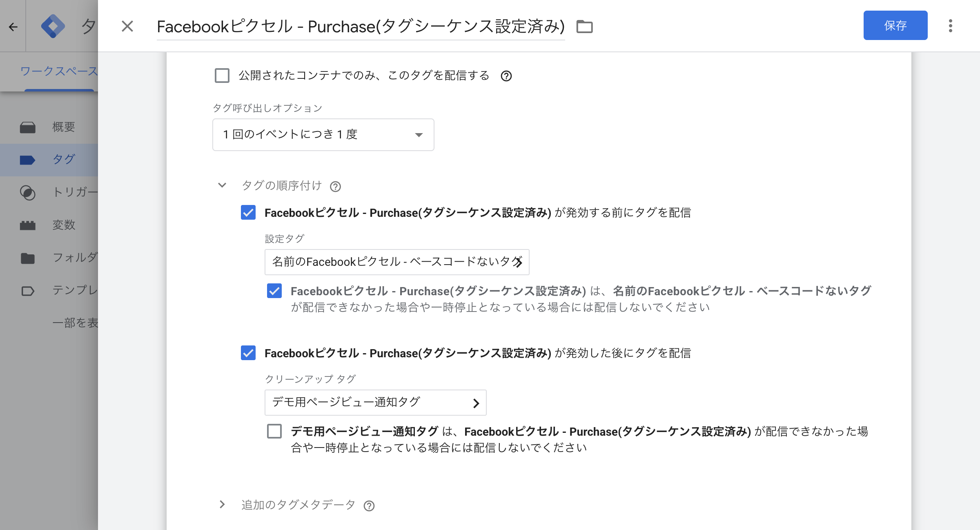Switch to the ワークスペース tab
The image size is (980, 530).
pos(59,71)
